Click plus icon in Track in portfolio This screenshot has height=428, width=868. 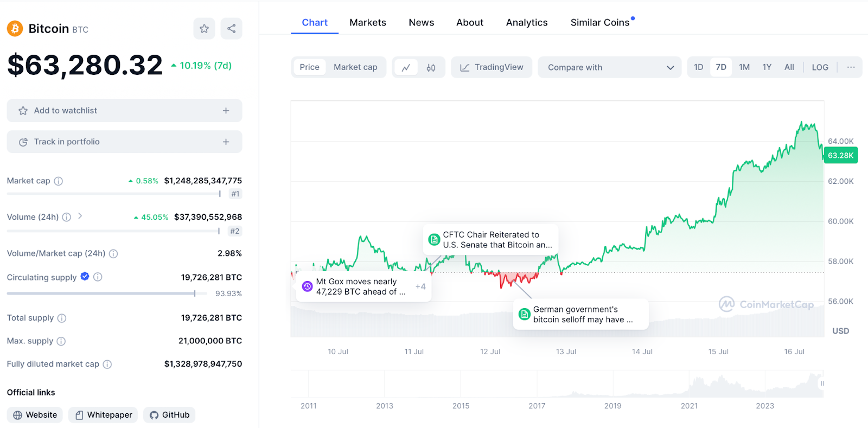point(226,142)
